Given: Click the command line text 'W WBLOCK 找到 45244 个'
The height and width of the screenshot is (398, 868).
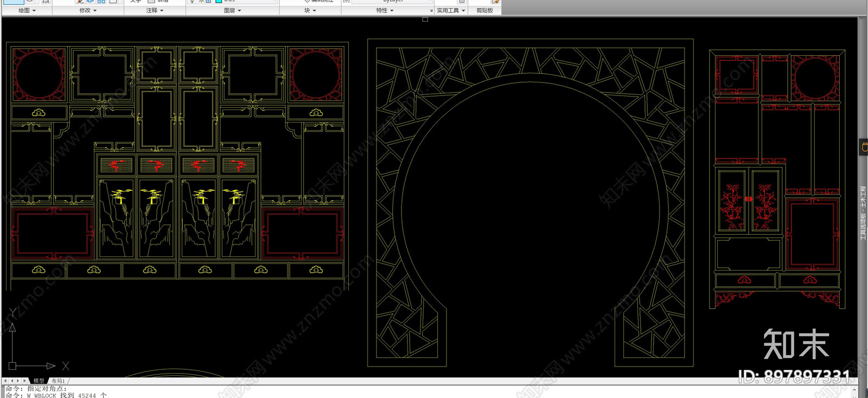Looking at the screenshot, I should pos(67,395).
